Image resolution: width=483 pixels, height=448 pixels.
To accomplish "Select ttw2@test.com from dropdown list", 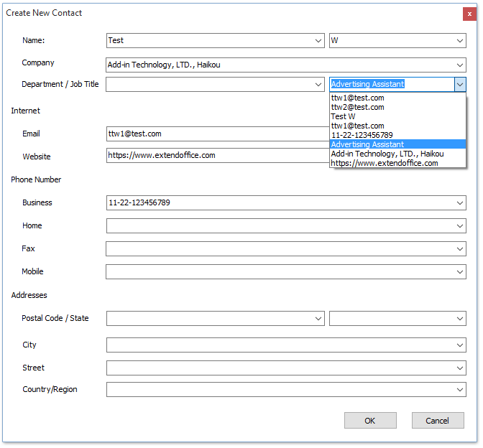I will tap(357, 107).
